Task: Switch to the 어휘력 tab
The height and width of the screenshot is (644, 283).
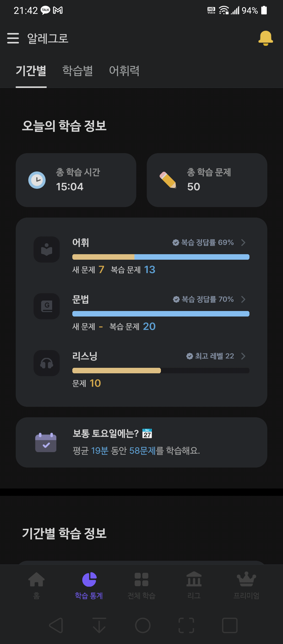Action: 124,71
